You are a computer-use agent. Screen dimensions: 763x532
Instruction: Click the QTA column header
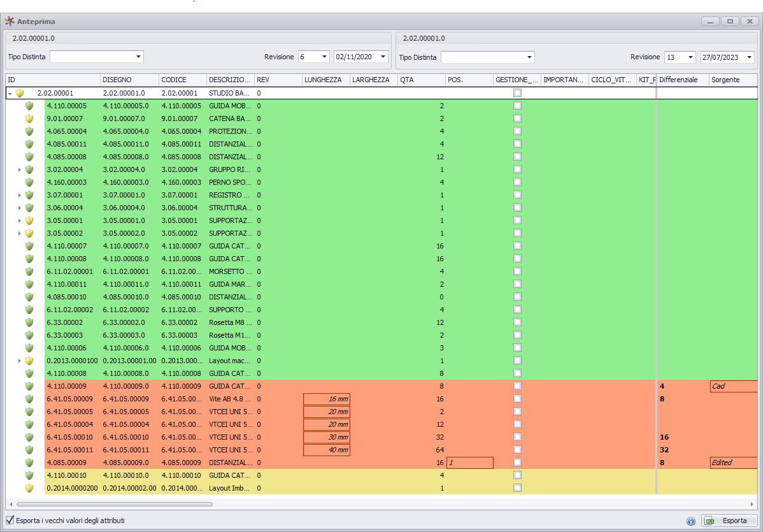click(422, 80)
